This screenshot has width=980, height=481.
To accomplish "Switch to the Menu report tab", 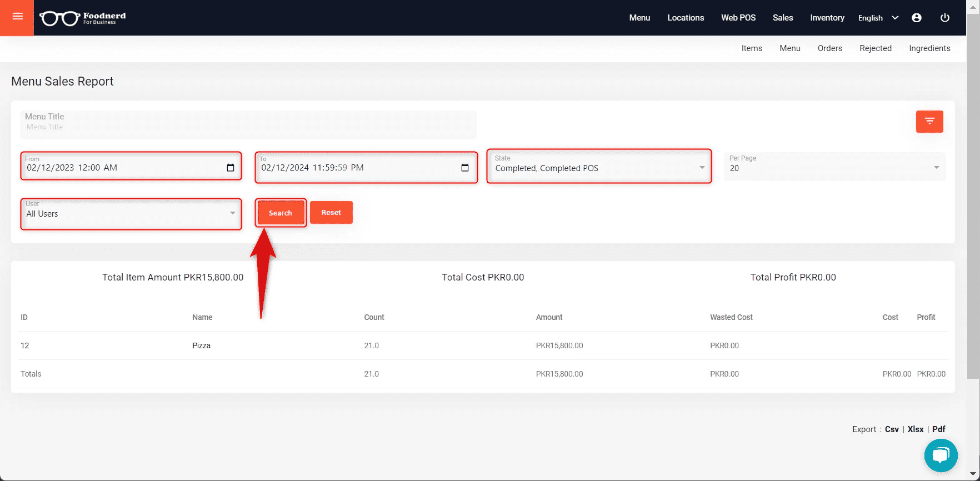I will pos(790,48).
